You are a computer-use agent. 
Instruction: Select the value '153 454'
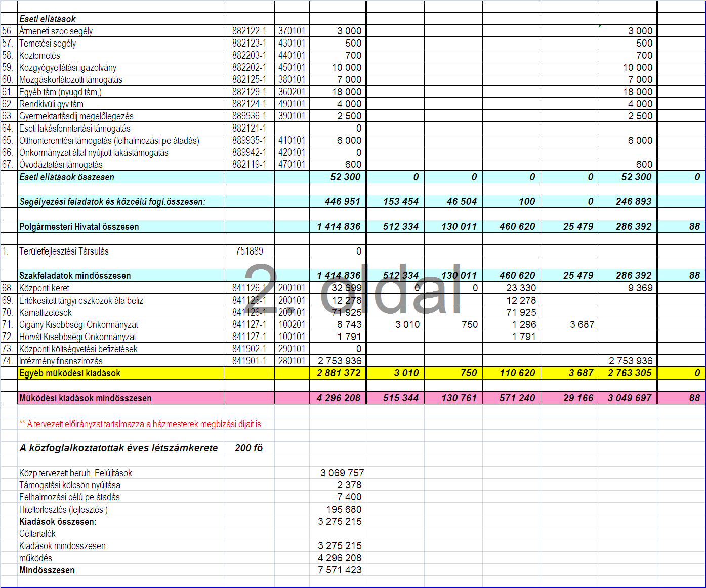[x=401, y=201]
